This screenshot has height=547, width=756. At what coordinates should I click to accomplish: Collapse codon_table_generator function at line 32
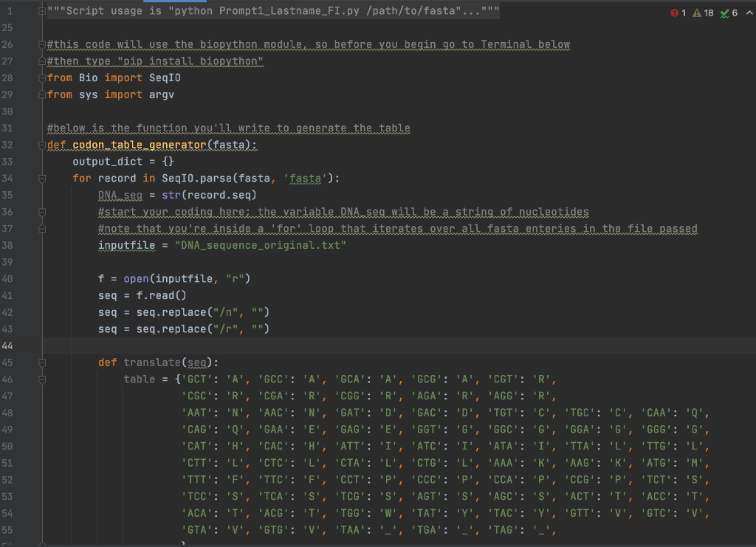(x=42, y=145)
